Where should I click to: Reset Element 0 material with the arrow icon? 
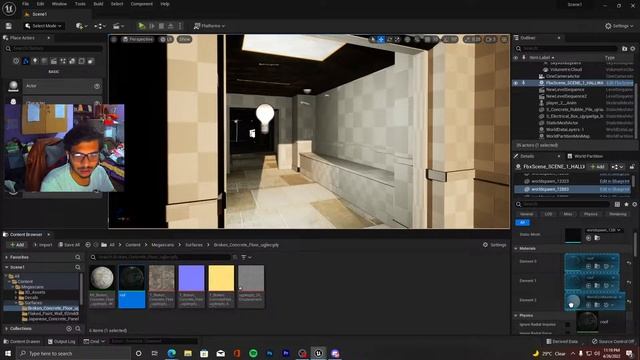click(629, 263)
